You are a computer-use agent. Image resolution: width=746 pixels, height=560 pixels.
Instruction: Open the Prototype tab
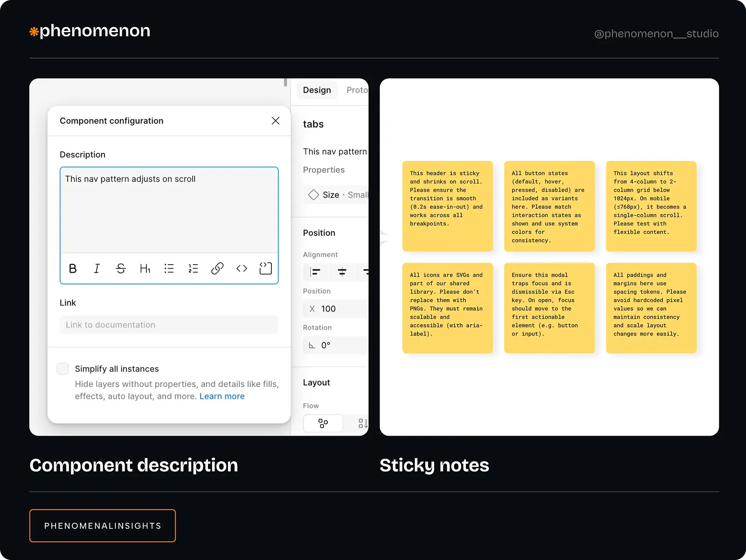pyautogui.click(x=357, y=90)
